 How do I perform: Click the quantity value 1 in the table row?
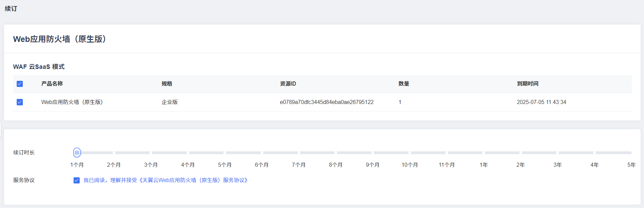(x=400, y=102)
